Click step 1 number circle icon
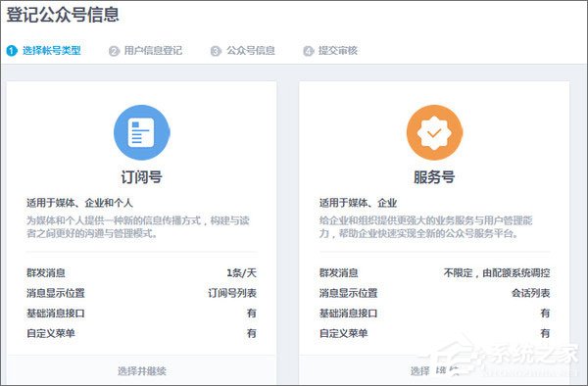This screenshot has height=386, width=588. (12, 51)
